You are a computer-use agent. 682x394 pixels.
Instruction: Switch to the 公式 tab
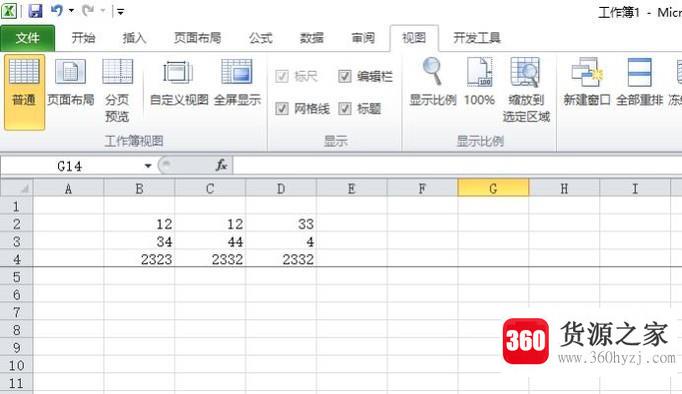coord(261,38)
